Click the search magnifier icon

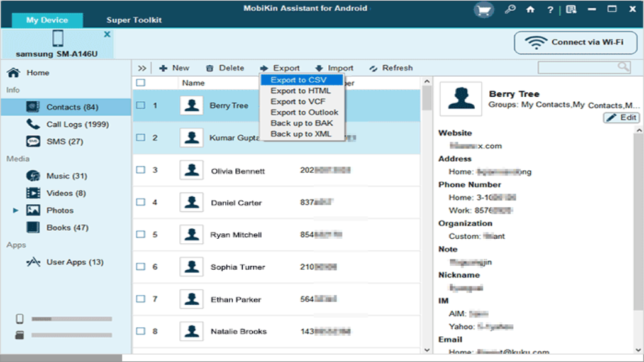[x=623, y=67]
